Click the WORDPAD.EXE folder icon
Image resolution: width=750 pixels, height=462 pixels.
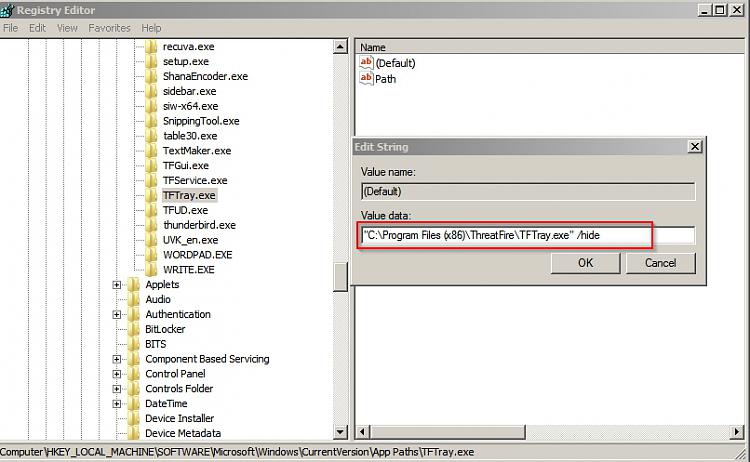tap(151, 254)
